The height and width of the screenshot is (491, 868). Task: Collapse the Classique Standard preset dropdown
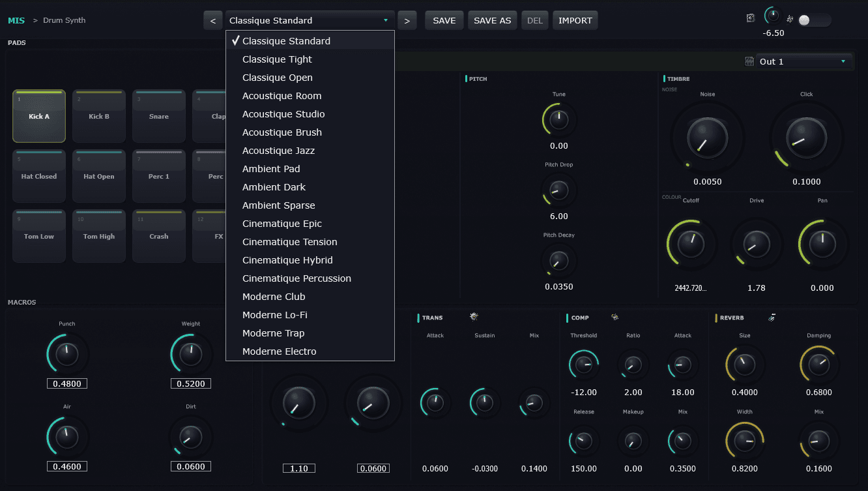[310, 20]
